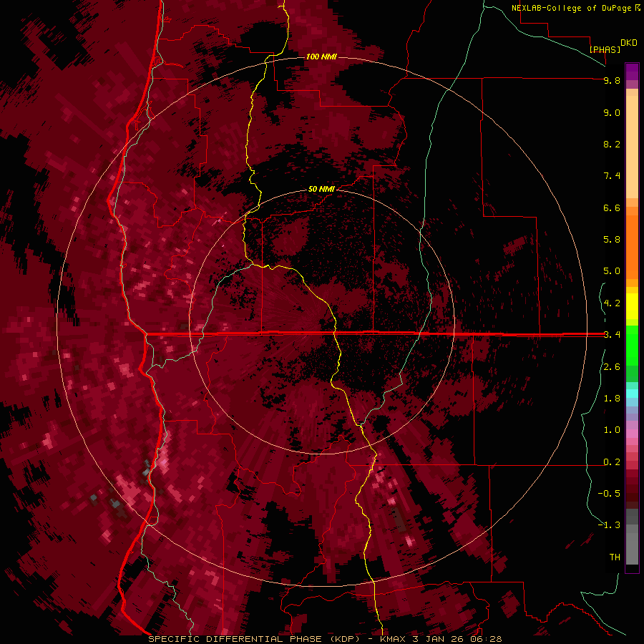Click the 5.0 scale value
This screenshot has width=644, height=644.
tap(612, 271)
